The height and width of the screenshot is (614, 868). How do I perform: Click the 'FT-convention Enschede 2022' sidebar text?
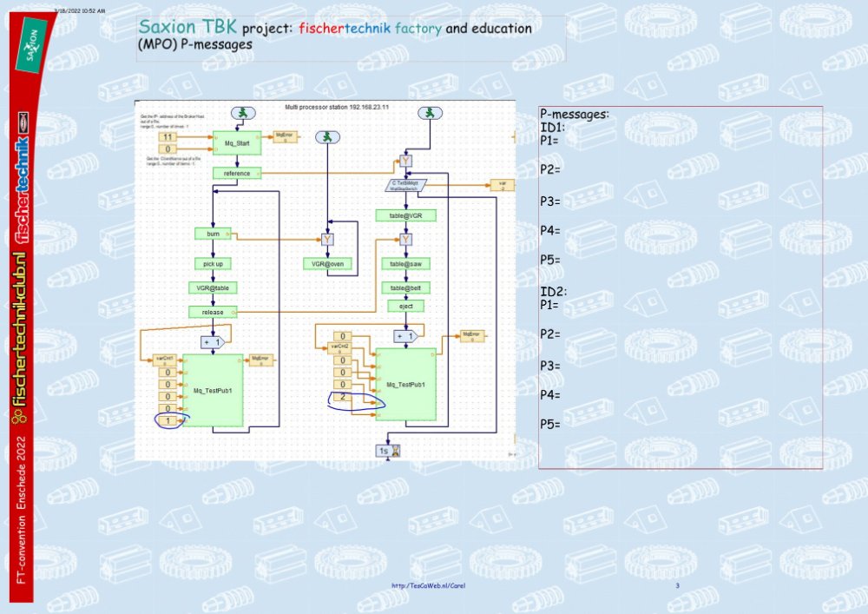pyautogui.click(x=21, y=510)
